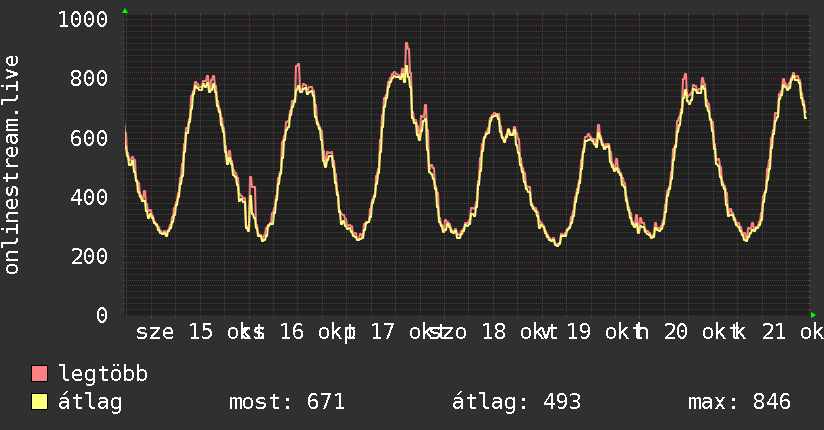Click the max: 846 statistic
This screenshot has height=430, width=824.
coord(739,402)
